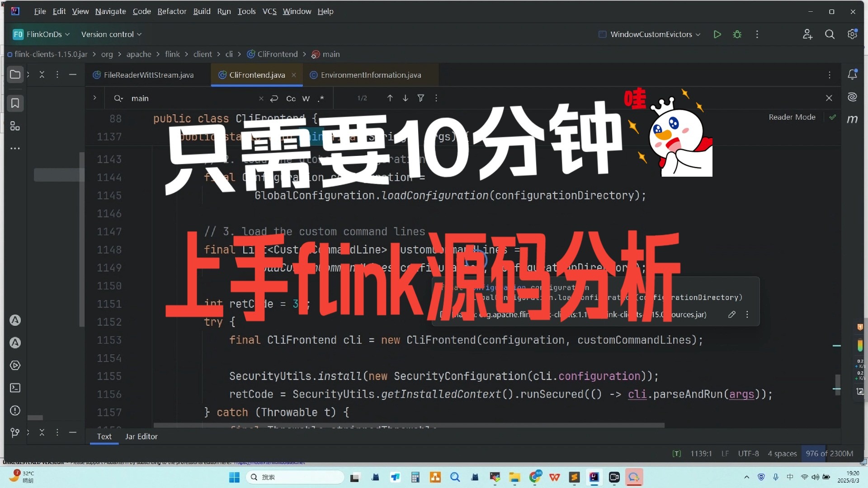Switch to FileReaderWittStream.java tab
The image size is (868, 488).
click(148, 75)
